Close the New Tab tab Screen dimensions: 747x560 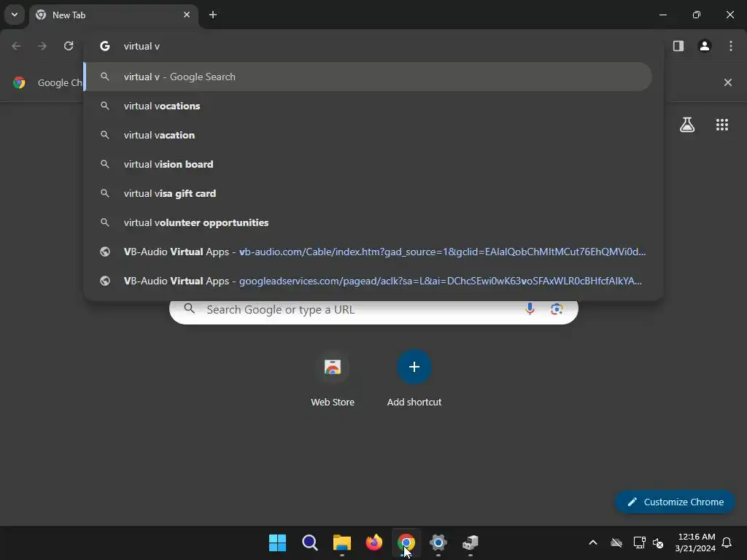(x=187, y=15)
